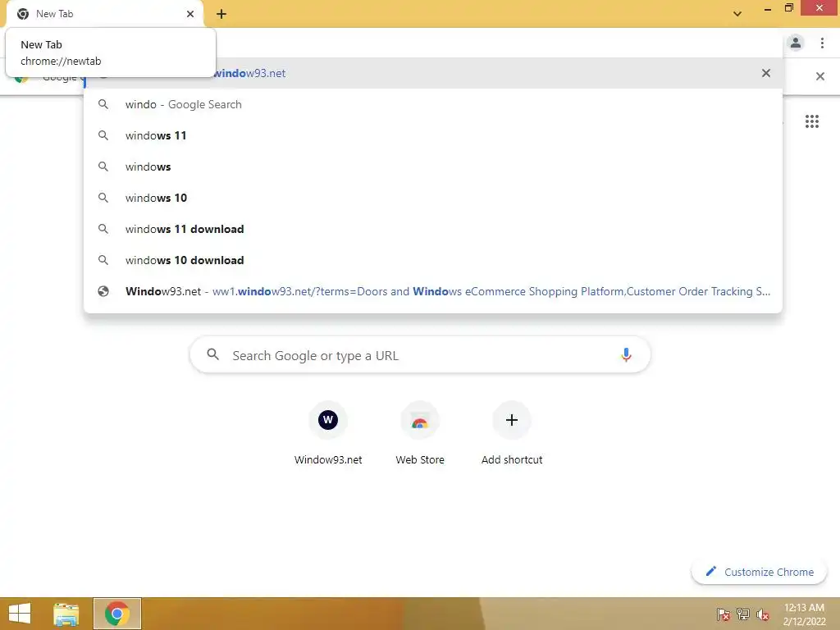
Task: Select the 'windows 10 download' suggestion
Action: point(433,260)
